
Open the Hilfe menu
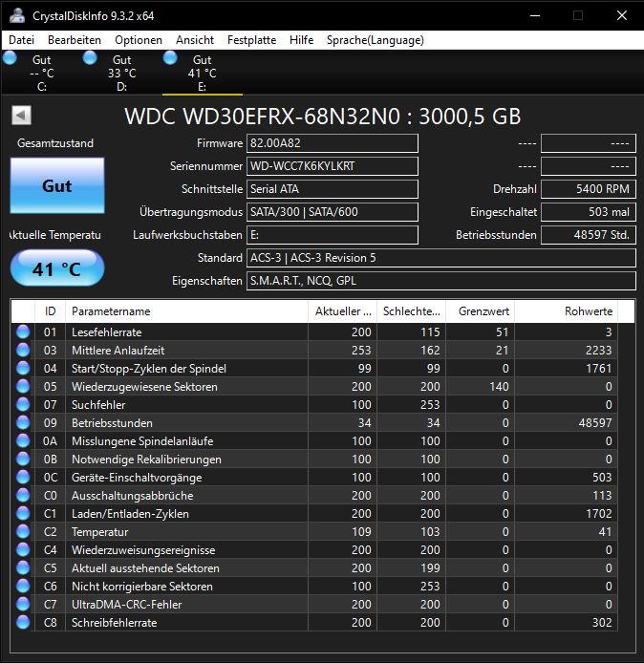point(301,40)
